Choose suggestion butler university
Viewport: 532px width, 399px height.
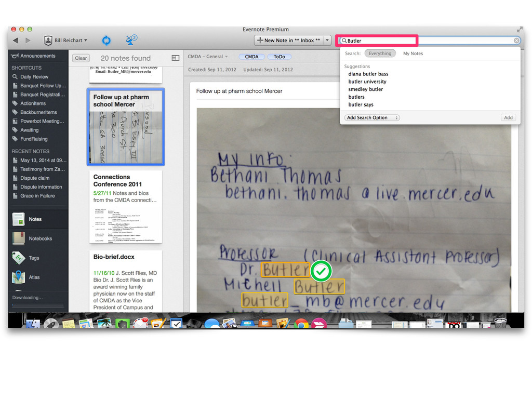tap(367, 82)
